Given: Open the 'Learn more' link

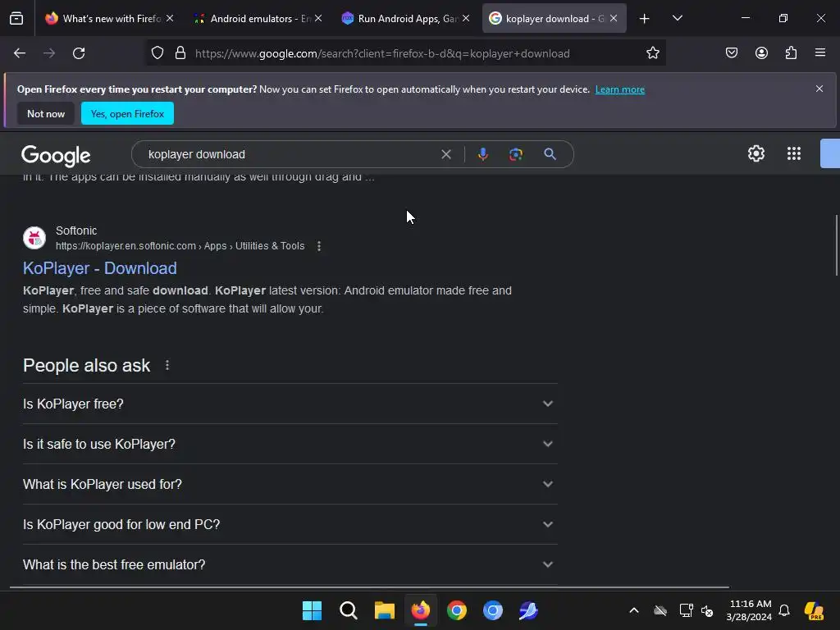Looking at the screenshot, I should (620, 89).
